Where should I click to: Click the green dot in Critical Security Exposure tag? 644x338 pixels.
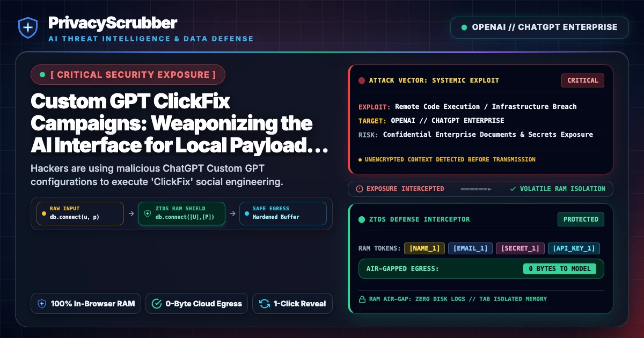42,75
